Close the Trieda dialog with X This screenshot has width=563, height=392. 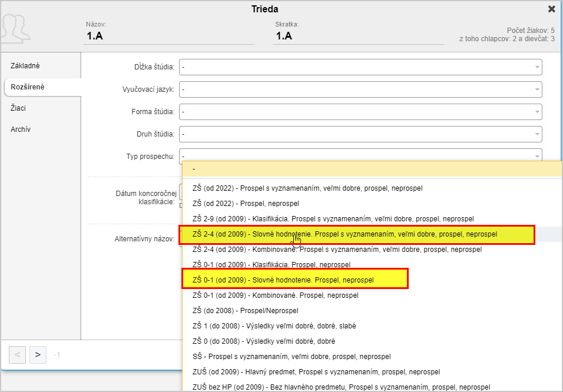click(551, 9)
